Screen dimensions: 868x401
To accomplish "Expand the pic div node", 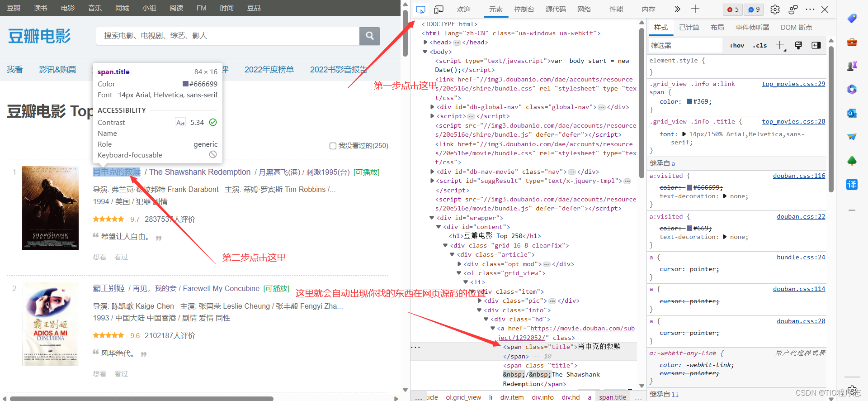I will tap(480, 301).
